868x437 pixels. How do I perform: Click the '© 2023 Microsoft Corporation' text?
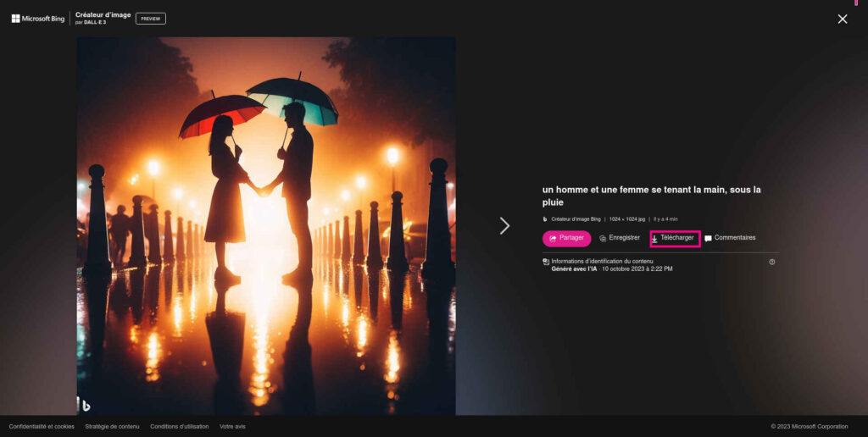pos(810,427)
